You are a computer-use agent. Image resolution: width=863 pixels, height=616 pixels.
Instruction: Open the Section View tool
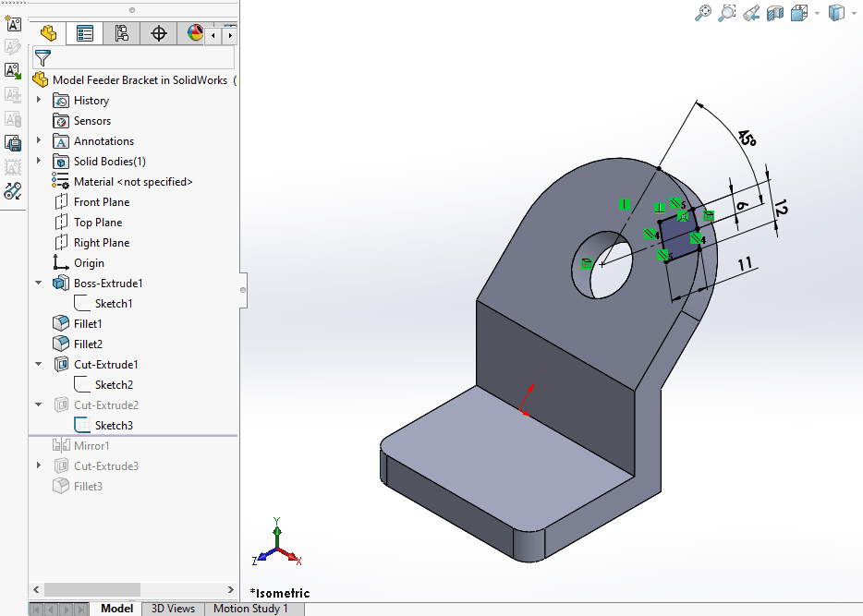[x=774, y=13]
